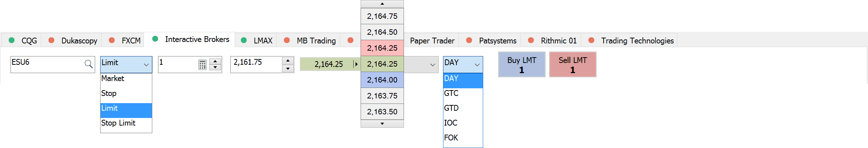Open the Trading Technologies tab

pos(637,41)
